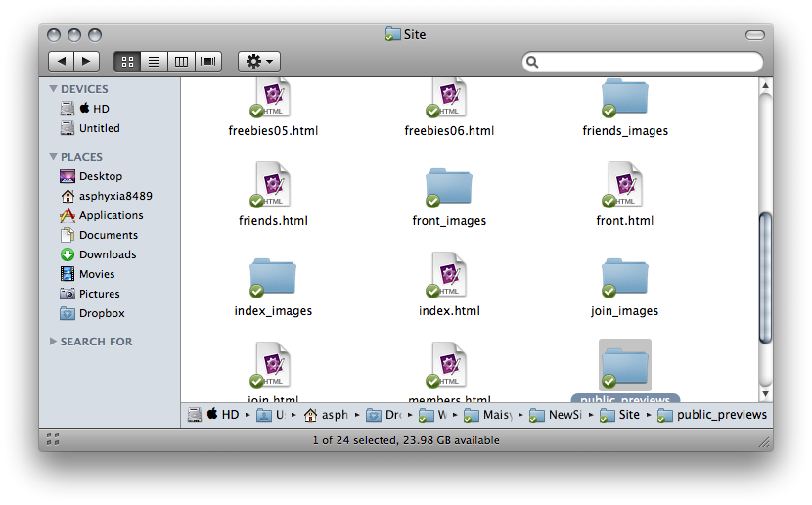The height and width of the screenshot is (505, 812).
Task: Click the highlighted public_previews folder icon
Action: click(x=624, y=366)
